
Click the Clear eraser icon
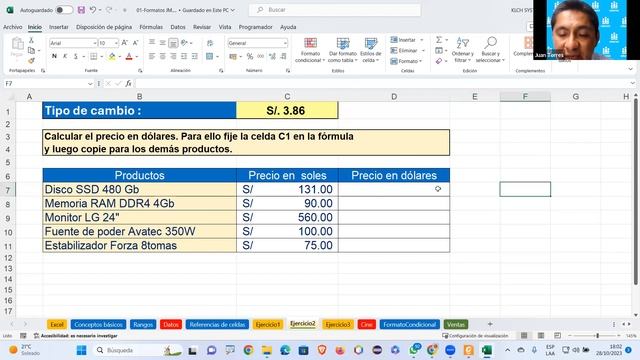pos(439,61)
